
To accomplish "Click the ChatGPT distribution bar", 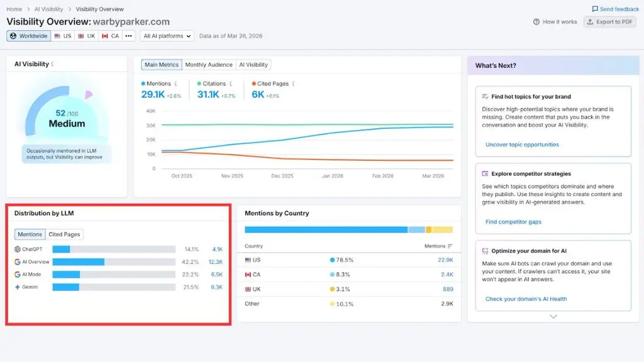I will 114,249.
